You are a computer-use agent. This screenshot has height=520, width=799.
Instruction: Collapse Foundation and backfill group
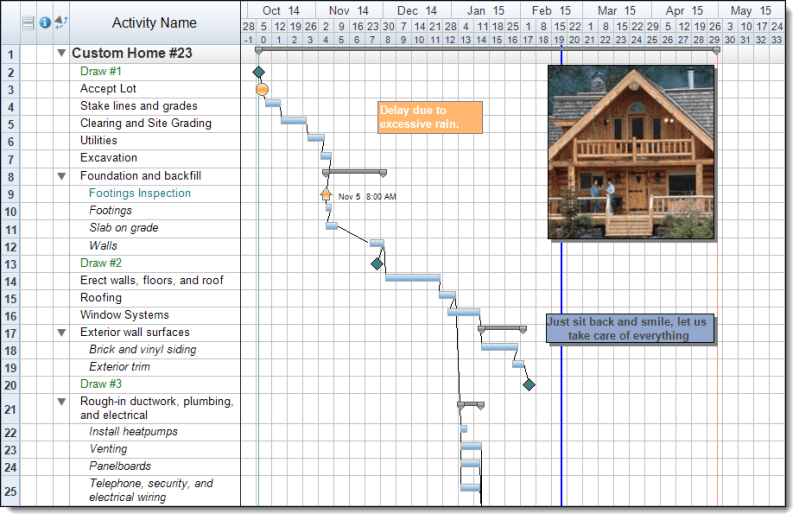coord(62,176)
